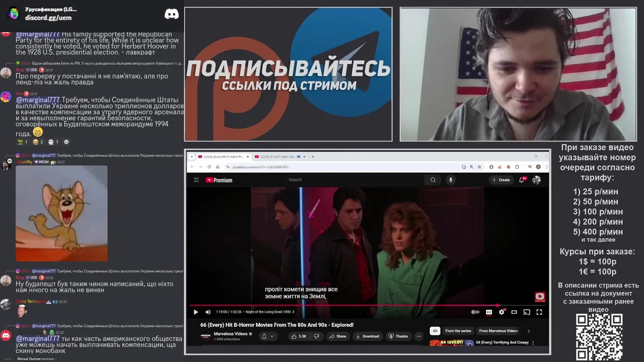The height and width of the screenshot is (362, 644).
Task: Click the Discord logo icon at top
Action: 172,14
